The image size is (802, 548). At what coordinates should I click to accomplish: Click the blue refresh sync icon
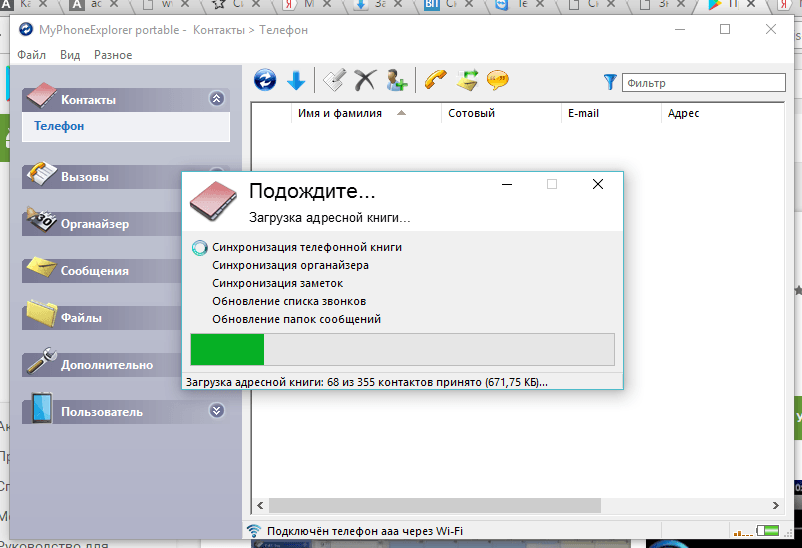265,80
